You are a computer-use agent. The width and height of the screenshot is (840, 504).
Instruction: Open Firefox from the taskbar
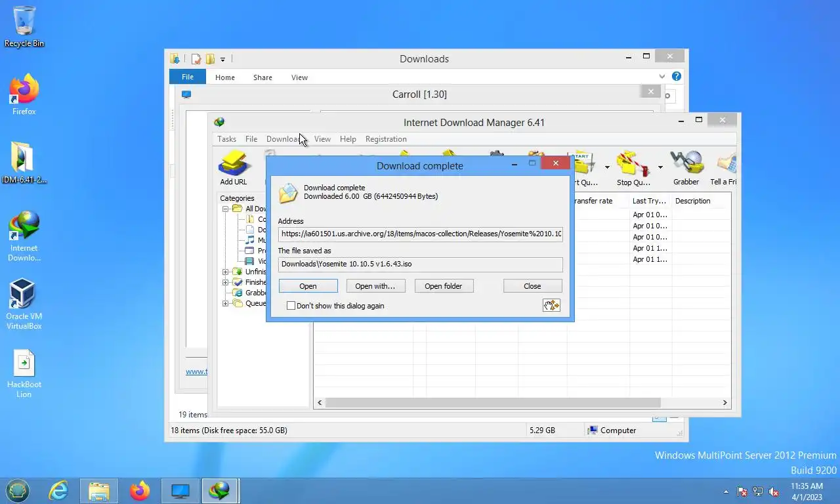pos(139,490)
